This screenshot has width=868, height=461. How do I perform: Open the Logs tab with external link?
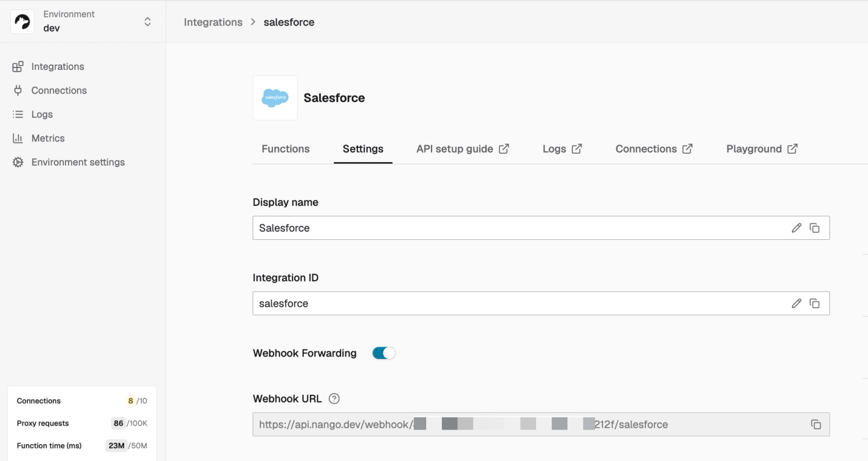point(562,149)
